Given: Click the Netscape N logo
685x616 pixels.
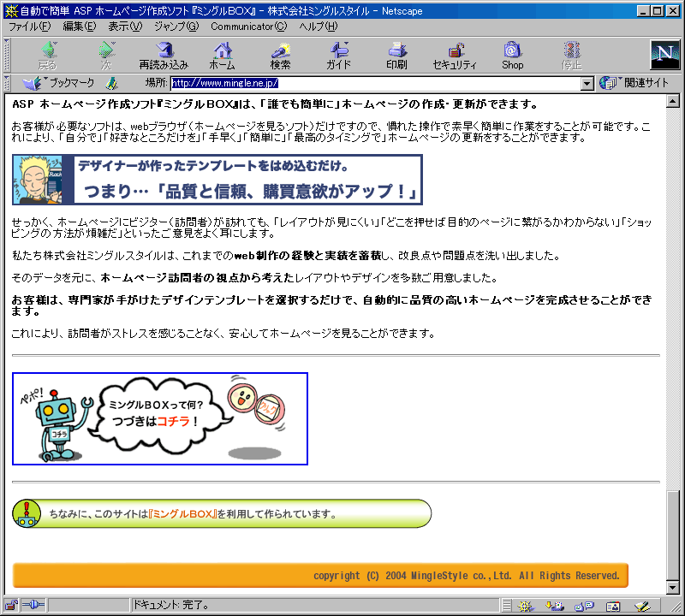Looking at the screenshot, I should pyautogui.click(x=665, y=55).
